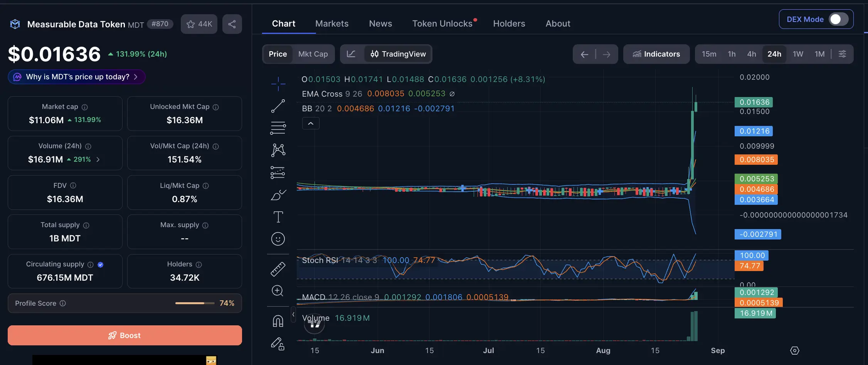Click Unlocked Mkt Cap info icon
Viewport: 868px width, 365px height.
pos(216,107)
